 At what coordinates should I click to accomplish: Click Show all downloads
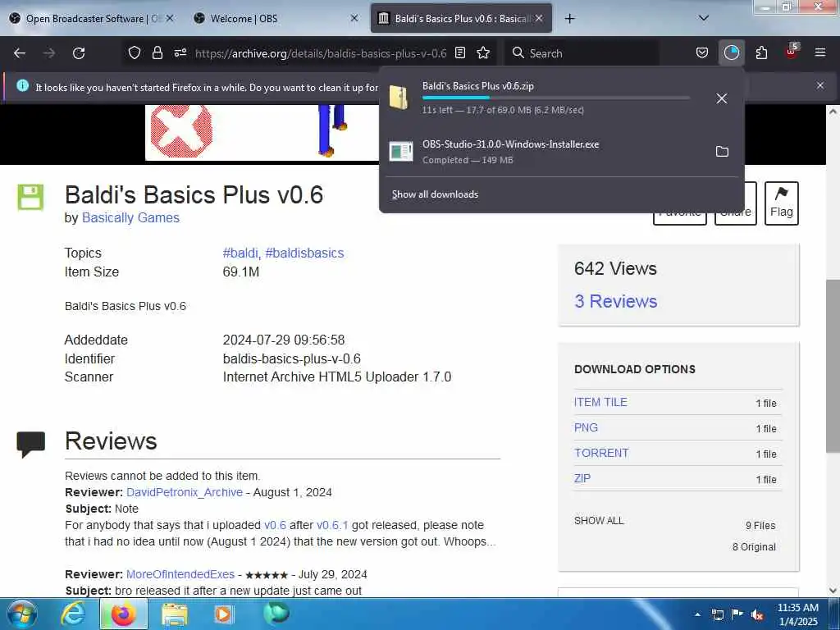pos(435,194)
